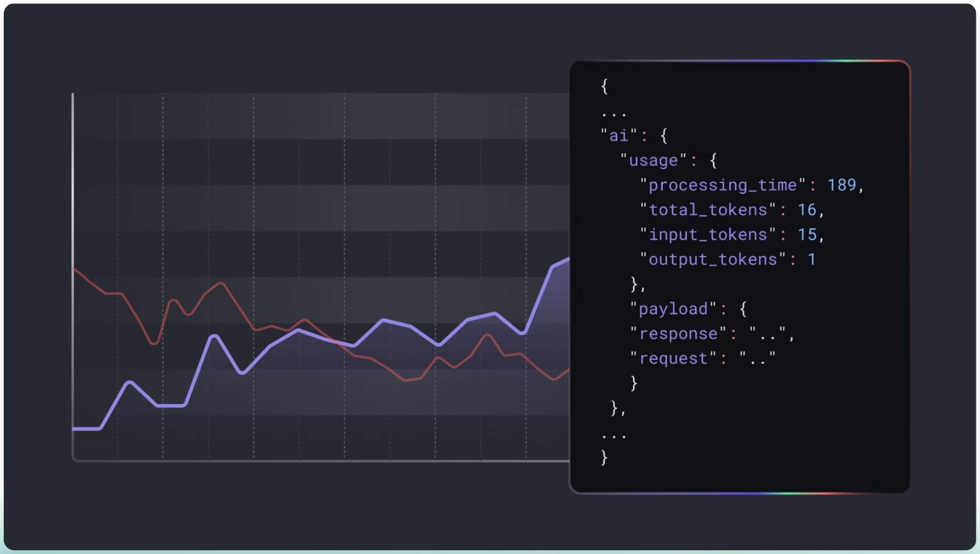
Task: Select the total tokens value 16
Action: 807,210
